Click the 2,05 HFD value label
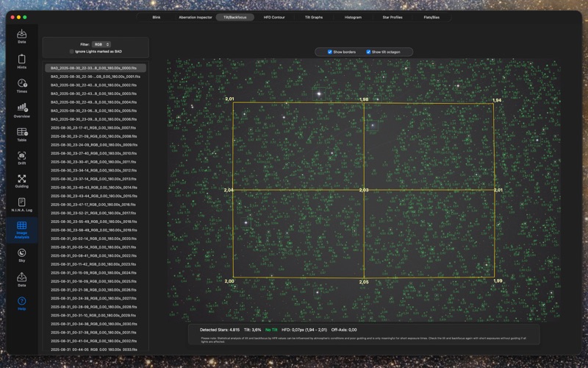Image resolution: width=588 pixels, height=368 pixels. (364, 282)
